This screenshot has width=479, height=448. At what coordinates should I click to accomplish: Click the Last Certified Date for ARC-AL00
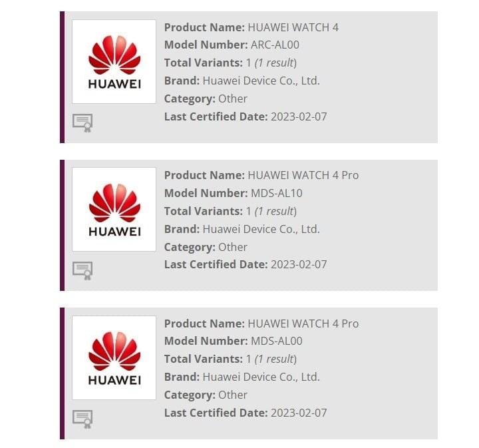tap(299, 116)
